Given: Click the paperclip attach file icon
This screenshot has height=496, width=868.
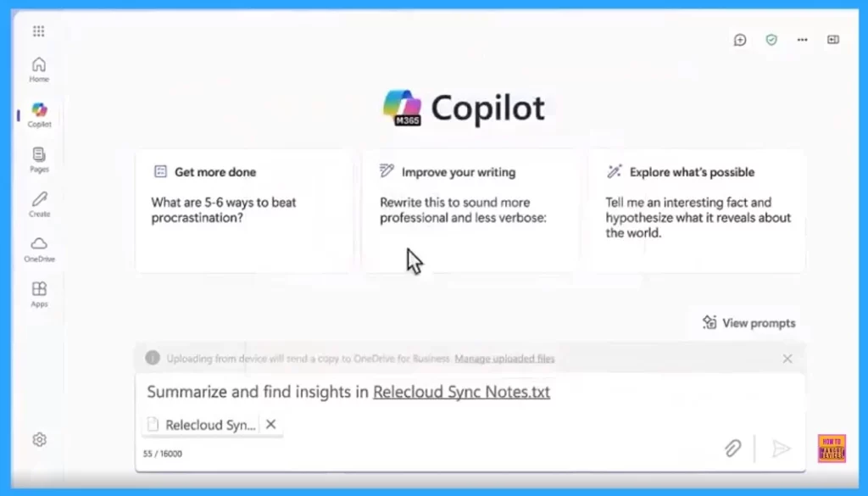Looking at the screenshot, I should coord(733,448).
